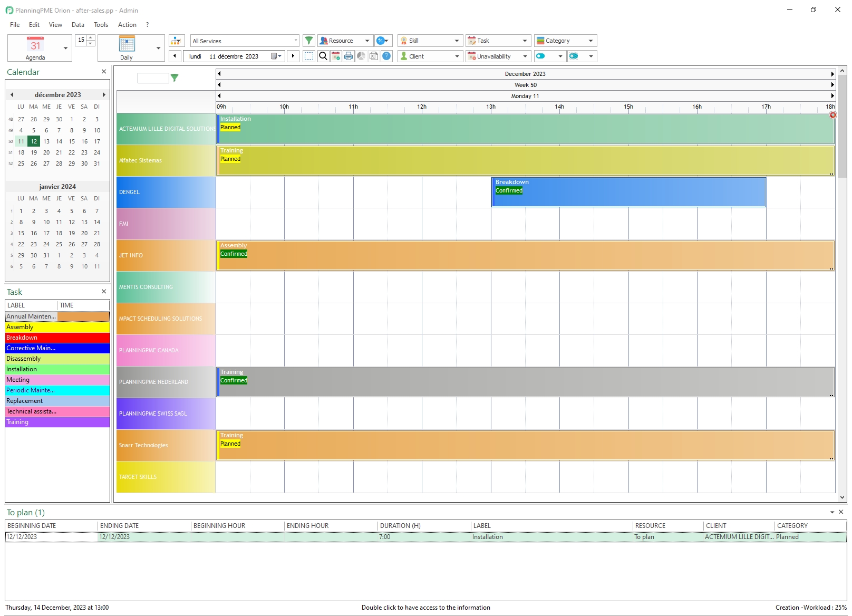
Task: Select the Breakdown task for DENGEL
Action: pos(628,192)
